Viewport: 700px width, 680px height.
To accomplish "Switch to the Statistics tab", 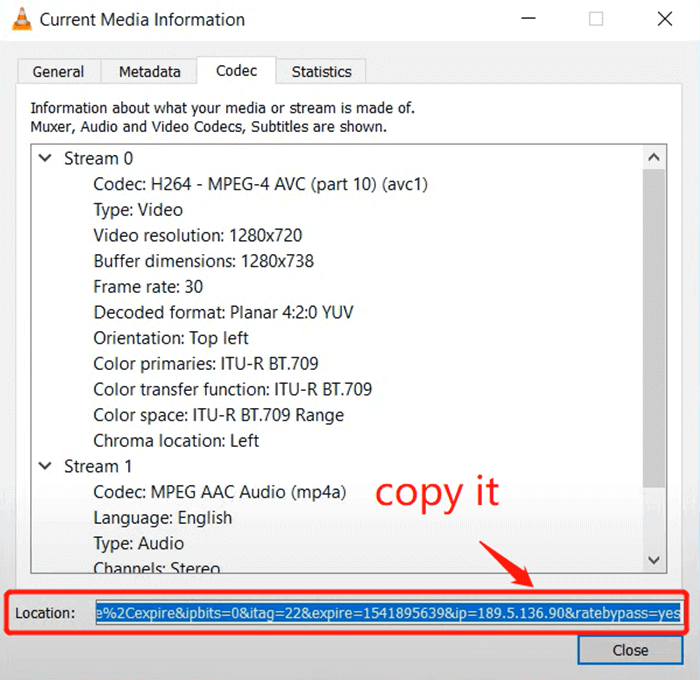I will point(321,71).
